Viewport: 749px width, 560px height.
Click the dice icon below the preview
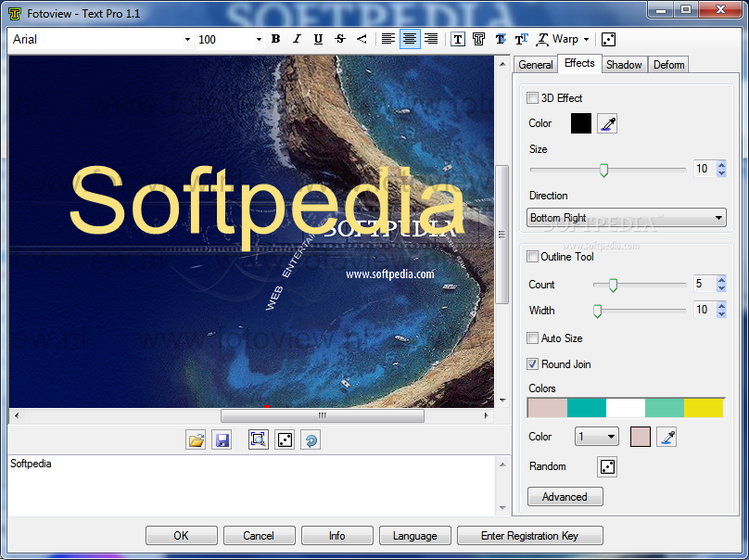285,440
